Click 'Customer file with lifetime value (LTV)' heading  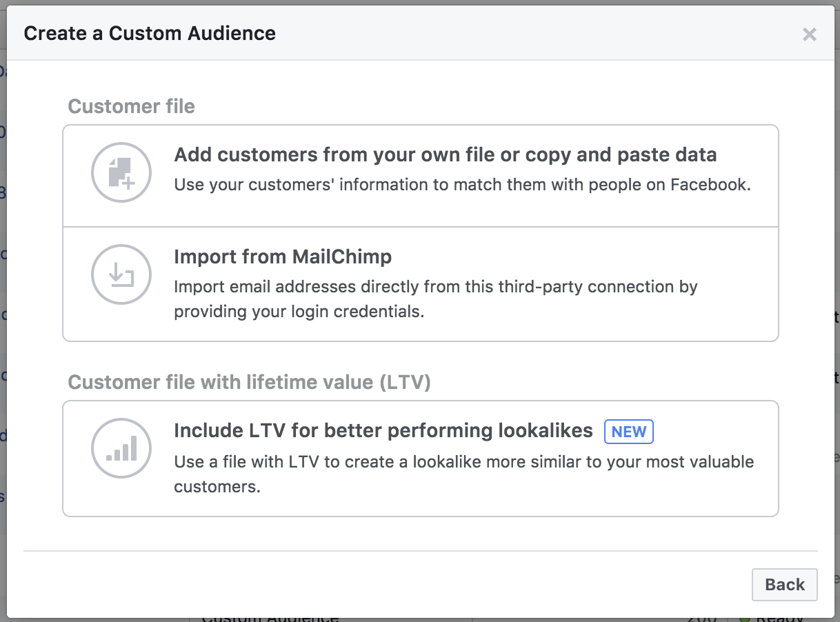pyautogui.click(x=249, y=382)
